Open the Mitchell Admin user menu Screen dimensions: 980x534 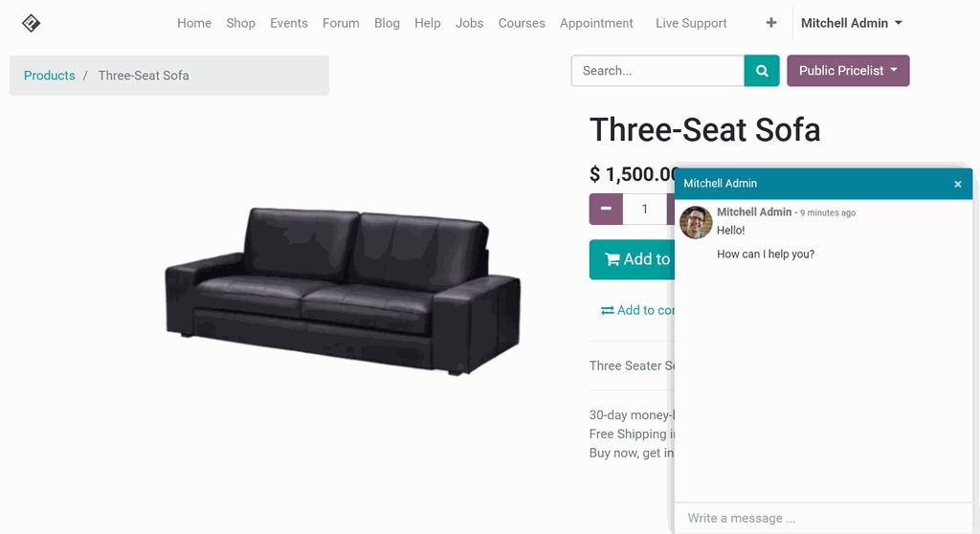851,23
